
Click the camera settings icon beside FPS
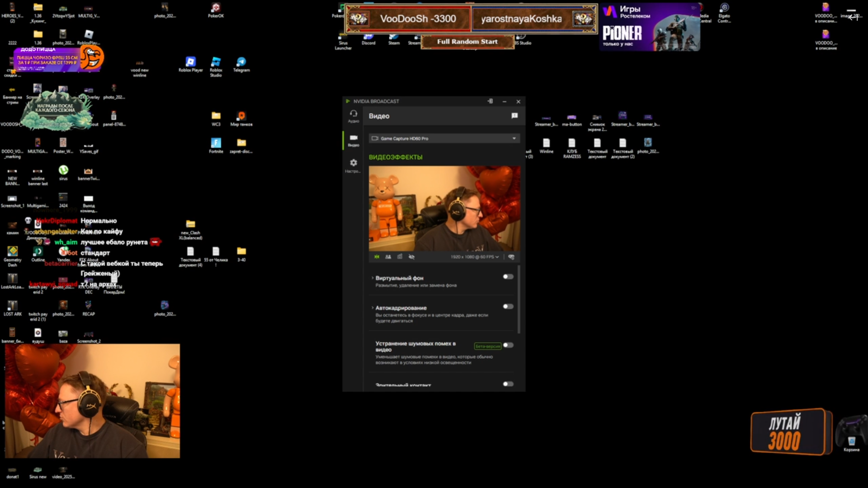click(x=511, y=257)
